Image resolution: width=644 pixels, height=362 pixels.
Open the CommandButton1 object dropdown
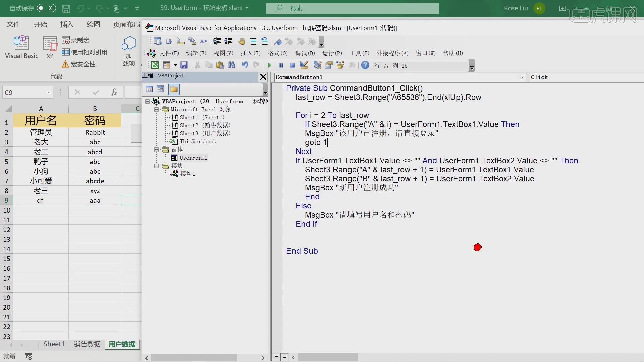click(521, 77)
